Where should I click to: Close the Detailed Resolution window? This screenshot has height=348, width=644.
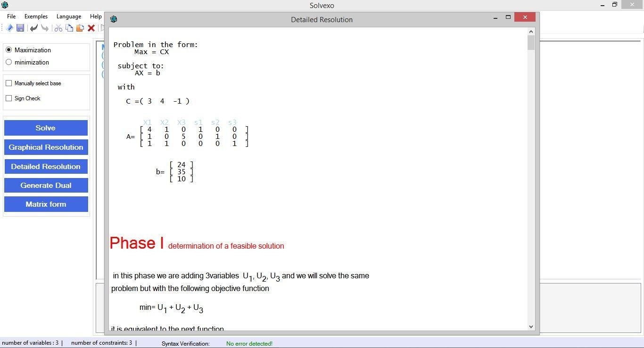[x=525, y=17]
